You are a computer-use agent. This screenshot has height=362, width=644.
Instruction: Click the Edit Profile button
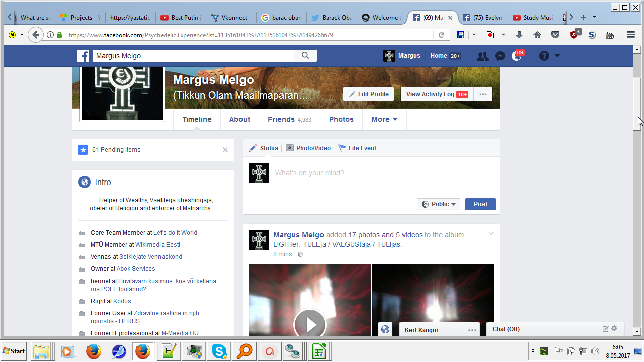368,94
